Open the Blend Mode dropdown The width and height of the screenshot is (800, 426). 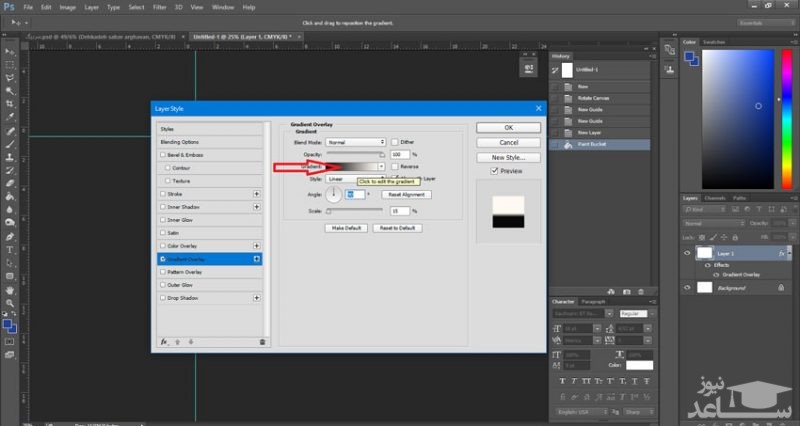click(353, 142)
